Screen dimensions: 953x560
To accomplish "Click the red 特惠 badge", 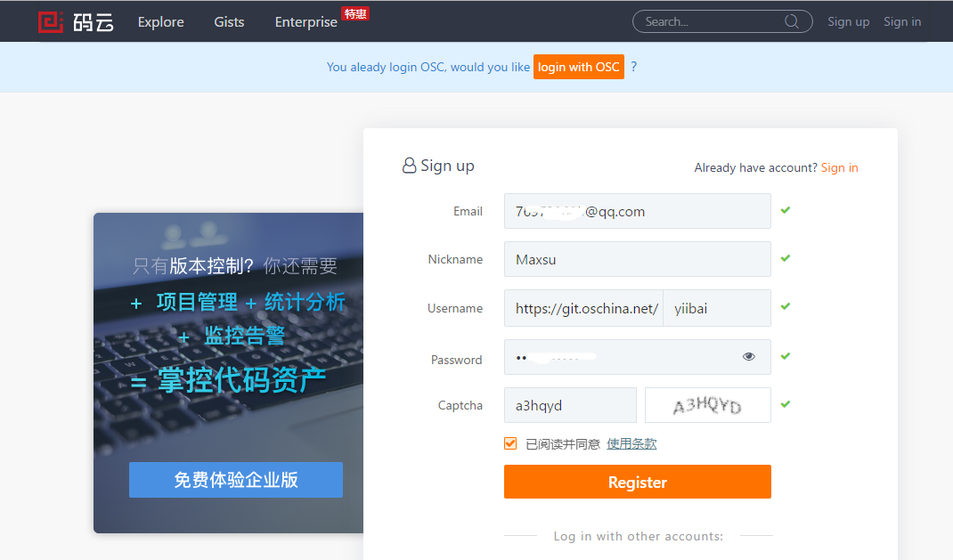I will click(x=355, y=13).
